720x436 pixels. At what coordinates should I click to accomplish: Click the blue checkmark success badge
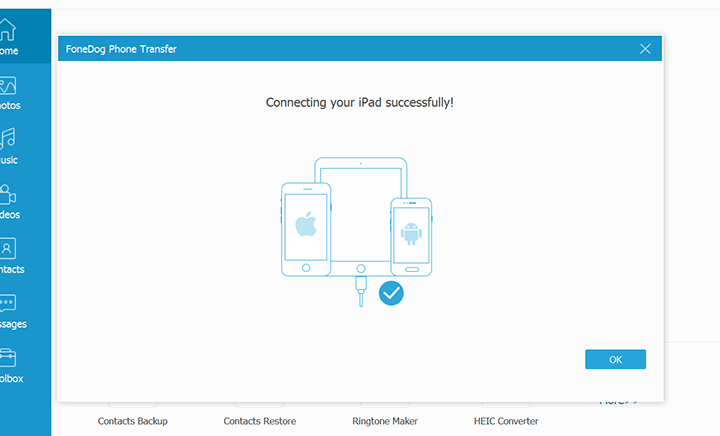[x=391, y=293]
